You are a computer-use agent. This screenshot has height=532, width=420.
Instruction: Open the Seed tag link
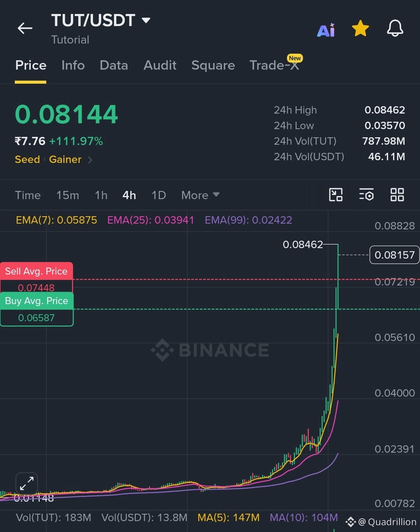[27, 159]
